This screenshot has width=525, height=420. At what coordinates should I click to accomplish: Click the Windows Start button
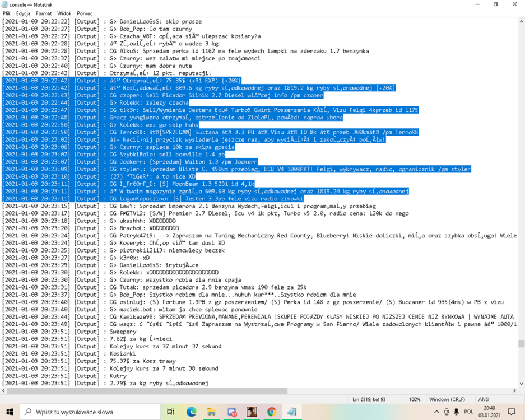[x=10, y=412]
